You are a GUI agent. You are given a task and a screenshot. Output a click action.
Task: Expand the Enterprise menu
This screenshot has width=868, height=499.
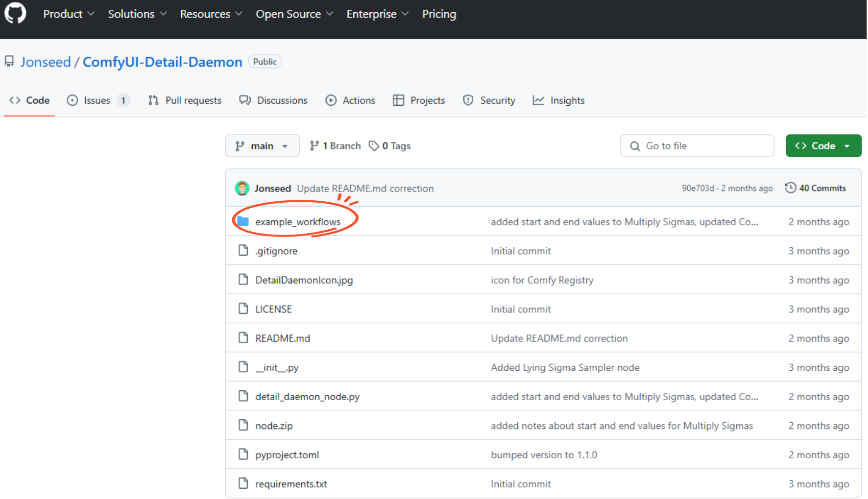pos(377,14)
